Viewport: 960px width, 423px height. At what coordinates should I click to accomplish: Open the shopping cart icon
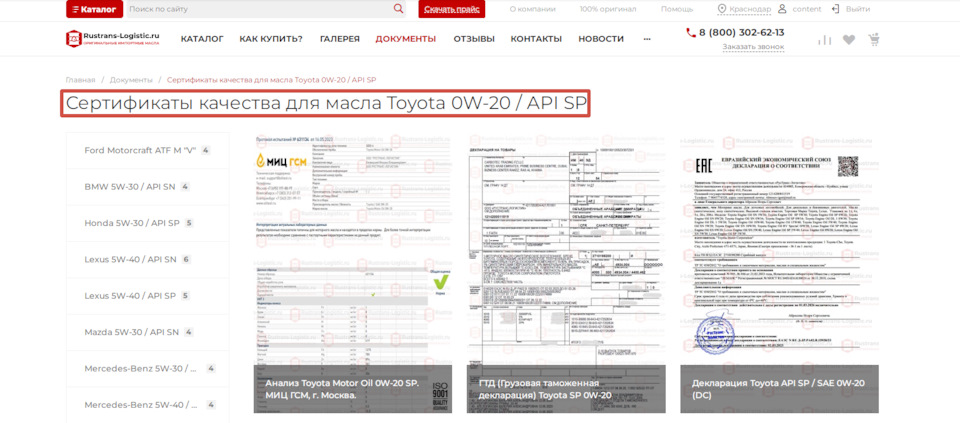(874, 40)
